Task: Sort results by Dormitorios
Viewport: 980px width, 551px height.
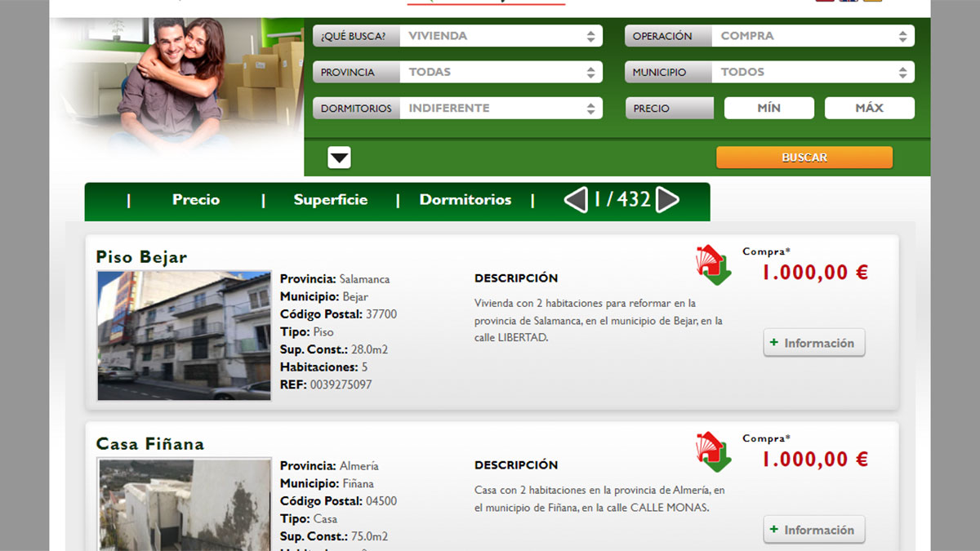Action: (x=465, y=200)
